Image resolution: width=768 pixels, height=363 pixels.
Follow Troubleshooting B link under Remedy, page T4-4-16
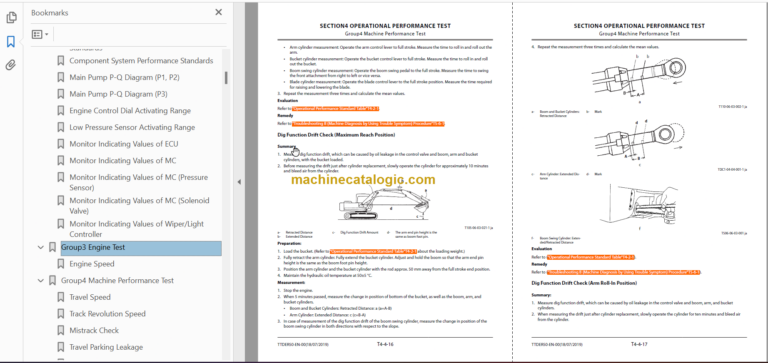(368, 124)
